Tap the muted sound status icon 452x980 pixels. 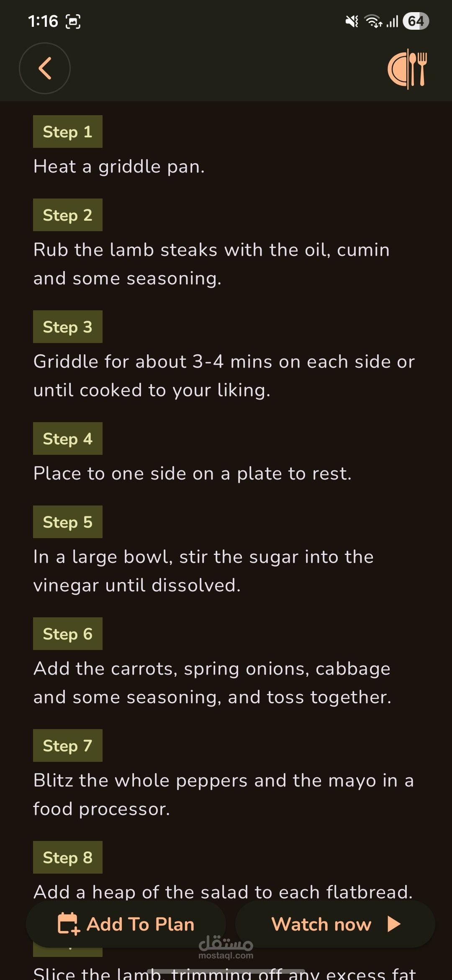tap(352, 21)
